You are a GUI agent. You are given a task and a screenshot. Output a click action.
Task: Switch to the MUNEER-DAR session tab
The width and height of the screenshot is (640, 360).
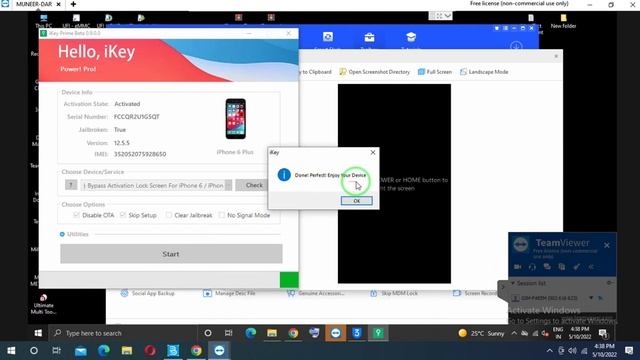pyautogui.click(x=34, y=4)
